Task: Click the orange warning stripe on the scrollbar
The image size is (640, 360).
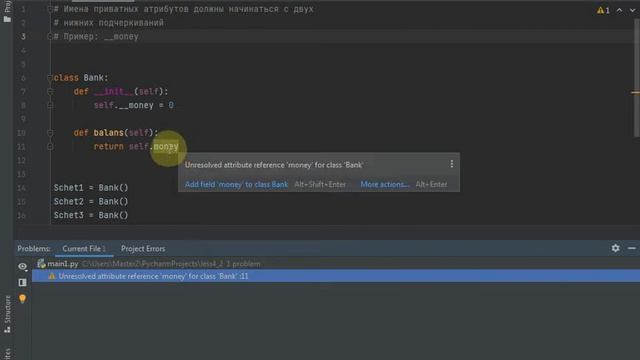Action: pyautogui.click(x=635, y=93)
